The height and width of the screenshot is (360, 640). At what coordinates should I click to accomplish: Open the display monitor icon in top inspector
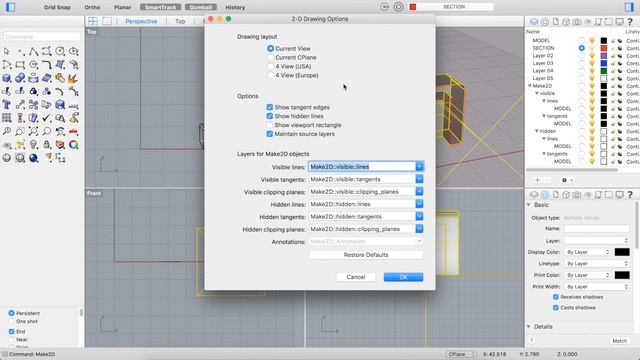tap(619, 22)
